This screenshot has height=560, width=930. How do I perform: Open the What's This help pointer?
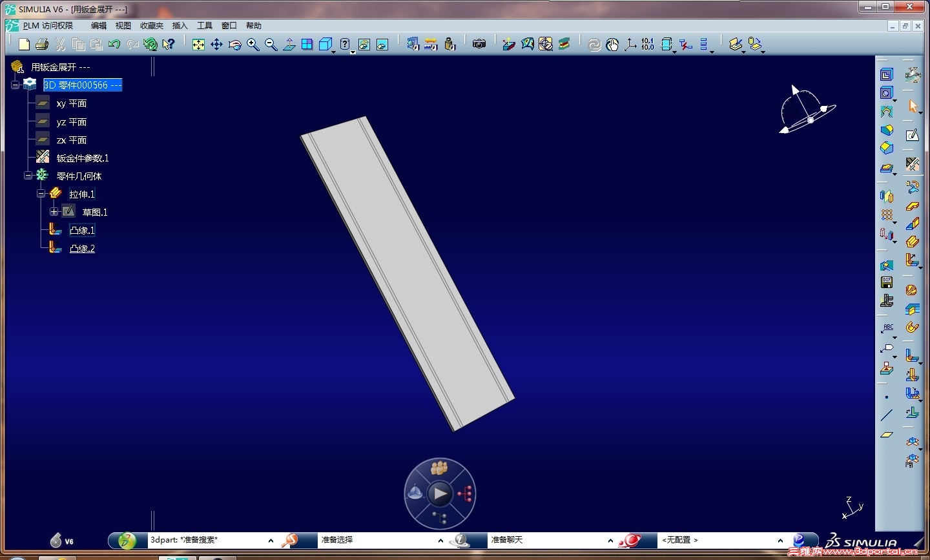click(x=169, y=44)
